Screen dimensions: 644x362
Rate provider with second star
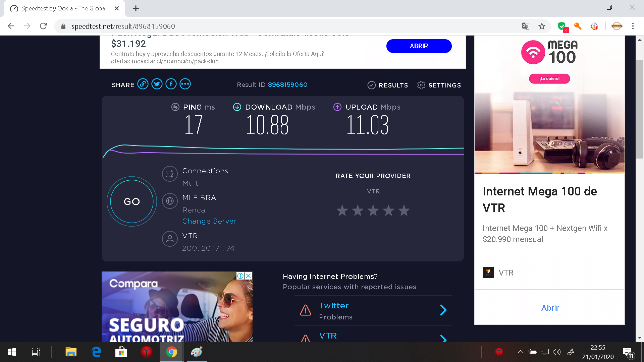click(x=358, y=210)
